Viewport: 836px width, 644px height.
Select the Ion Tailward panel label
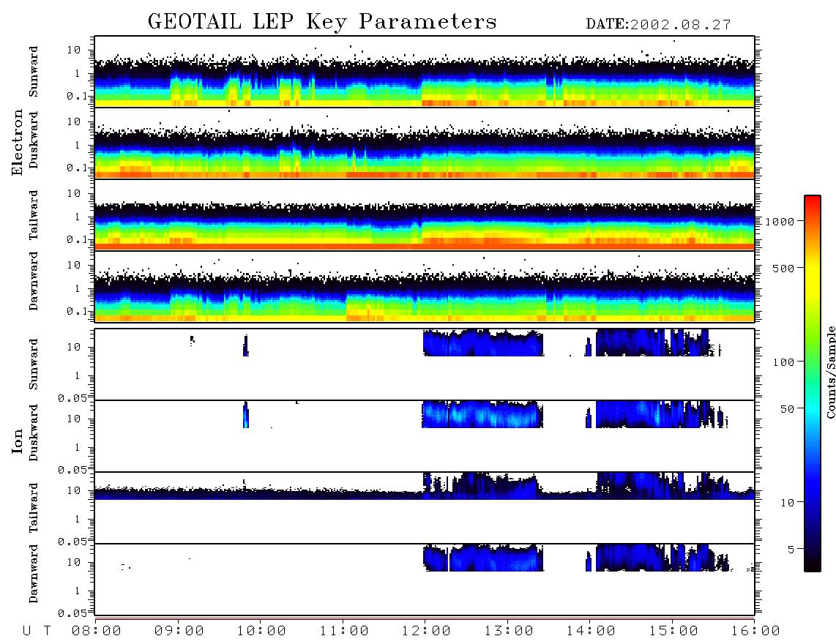[x=34, y=508]
